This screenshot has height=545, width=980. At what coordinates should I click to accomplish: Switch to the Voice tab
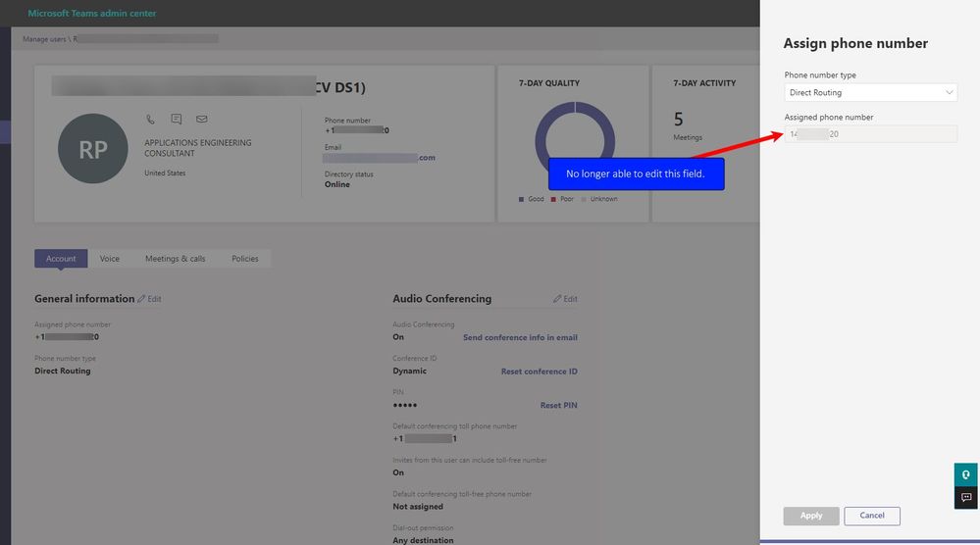[109, 259]
